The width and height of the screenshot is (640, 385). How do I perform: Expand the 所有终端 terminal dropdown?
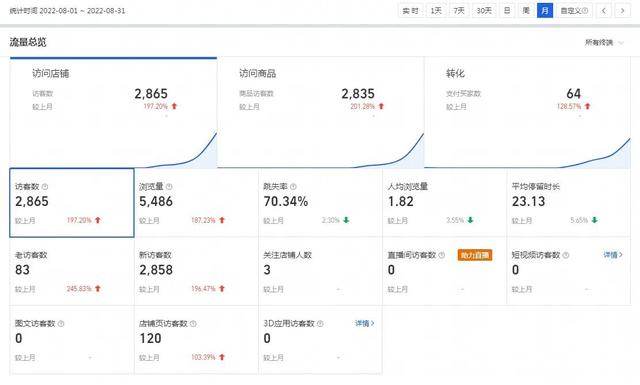pyautogui.click(x=604, y=42)
